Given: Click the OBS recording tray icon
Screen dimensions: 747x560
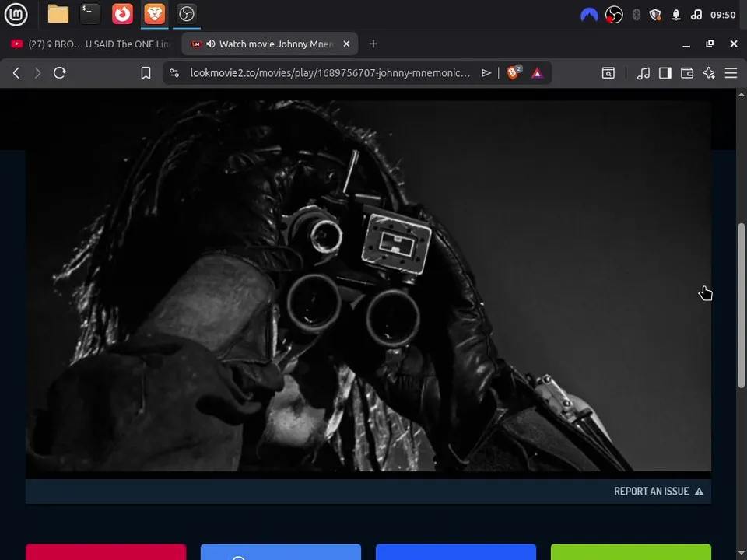Looking at the screenshot, I should [x=614, y=16].
